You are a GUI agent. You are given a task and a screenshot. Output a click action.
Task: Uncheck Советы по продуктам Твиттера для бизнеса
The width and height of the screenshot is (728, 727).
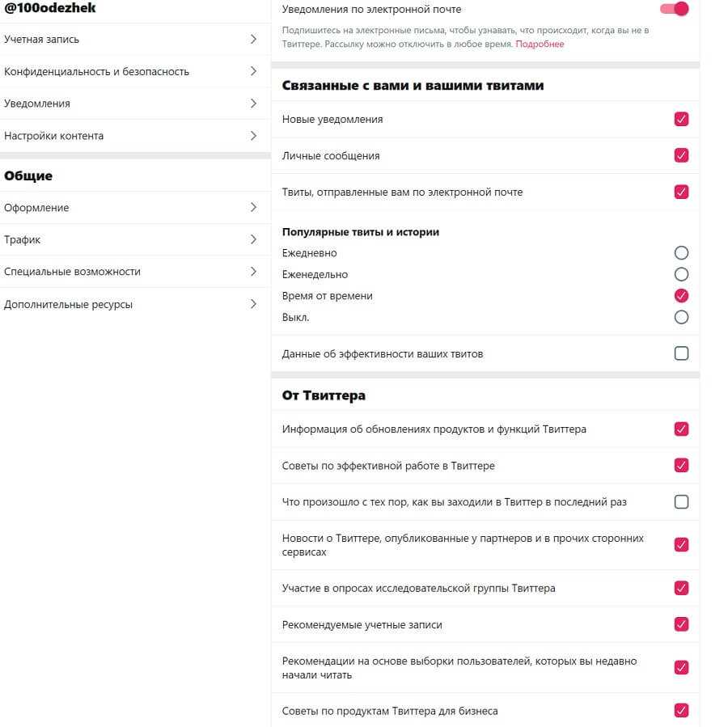click(x=681, y=711)
